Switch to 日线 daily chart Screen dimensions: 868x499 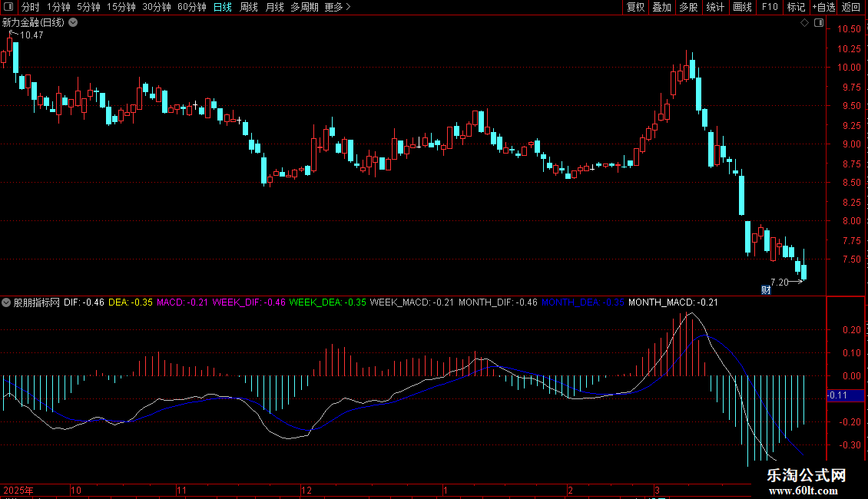point(223,7)
